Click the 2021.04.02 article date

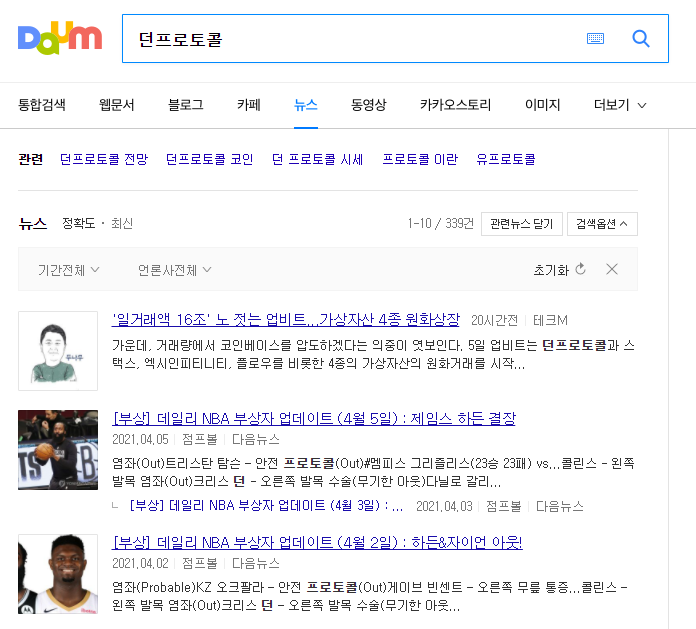[x=140, y=563]
